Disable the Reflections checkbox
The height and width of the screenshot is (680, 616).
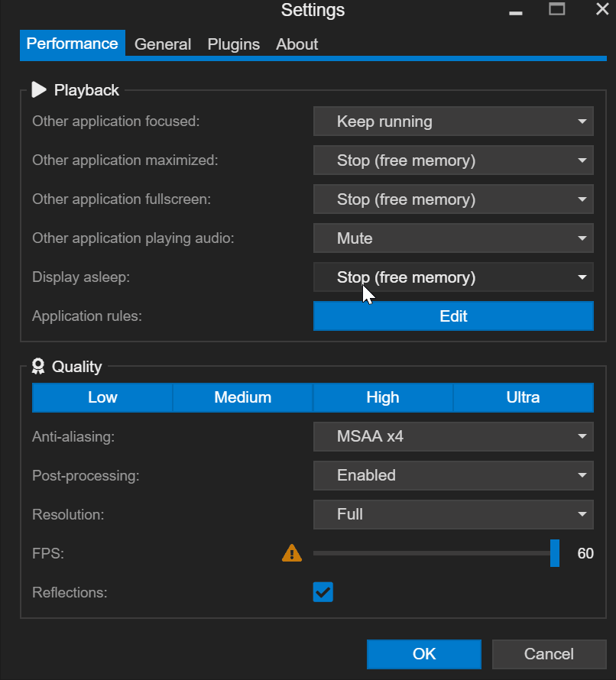tap(323, 592)
